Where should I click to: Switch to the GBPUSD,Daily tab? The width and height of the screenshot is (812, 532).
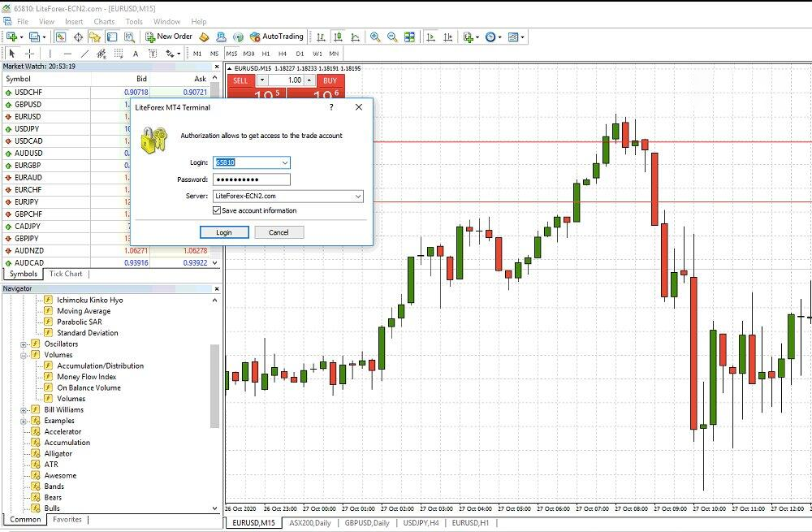[367, 523]
